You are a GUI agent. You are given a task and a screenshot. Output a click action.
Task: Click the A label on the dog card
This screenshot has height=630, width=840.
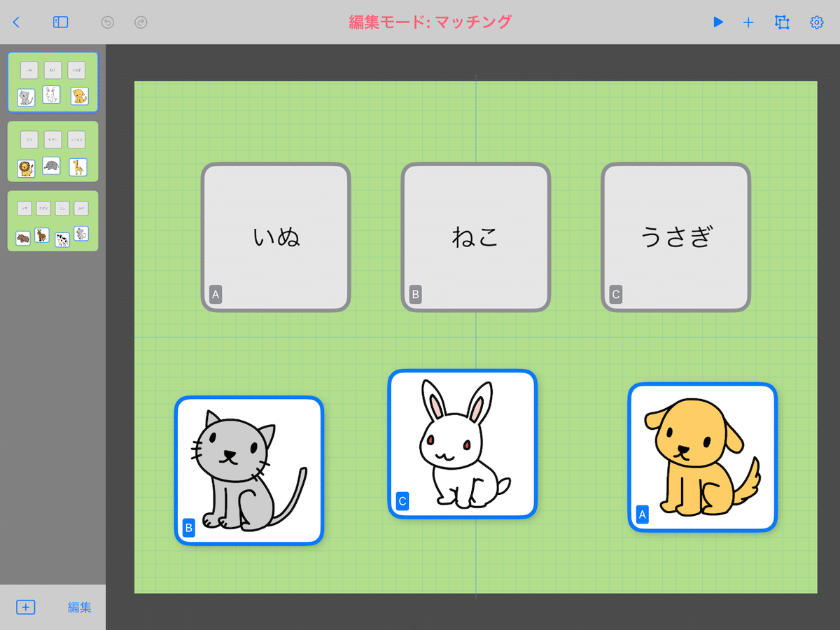643,515
